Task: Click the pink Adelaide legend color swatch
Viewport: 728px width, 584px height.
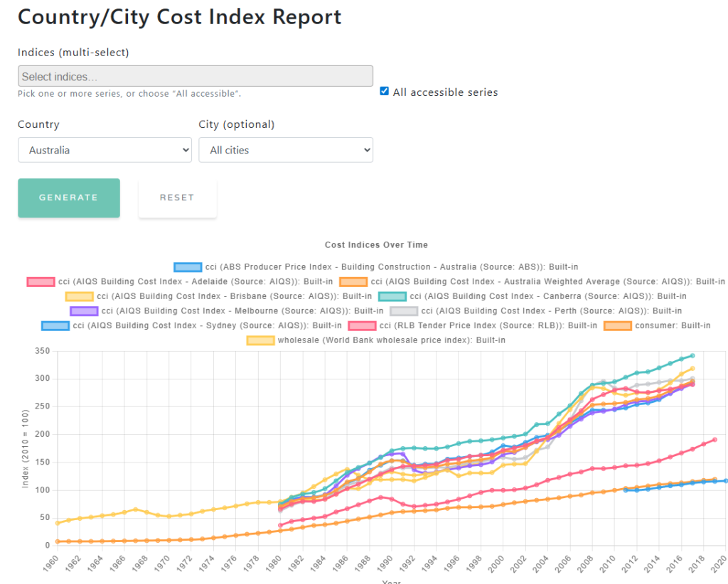Action: (x=41, y=281)
